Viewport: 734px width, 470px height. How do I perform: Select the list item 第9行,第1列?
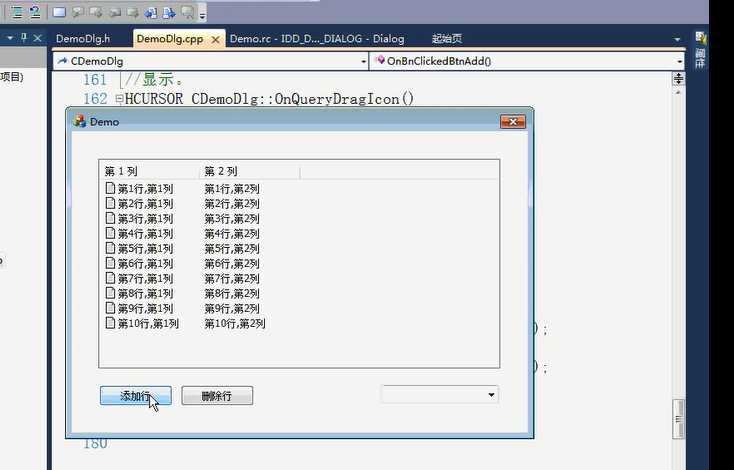pos(145,308)
